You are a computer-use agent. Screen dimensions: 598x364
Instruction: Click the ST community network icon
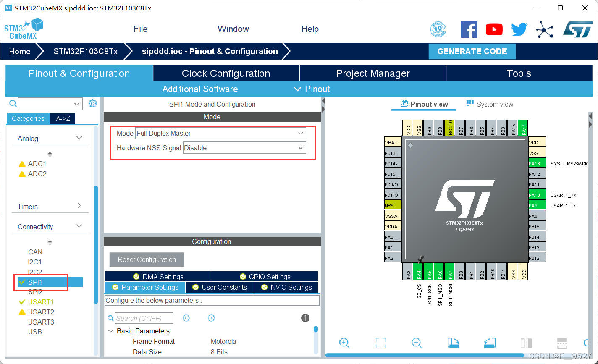[545, 29]
